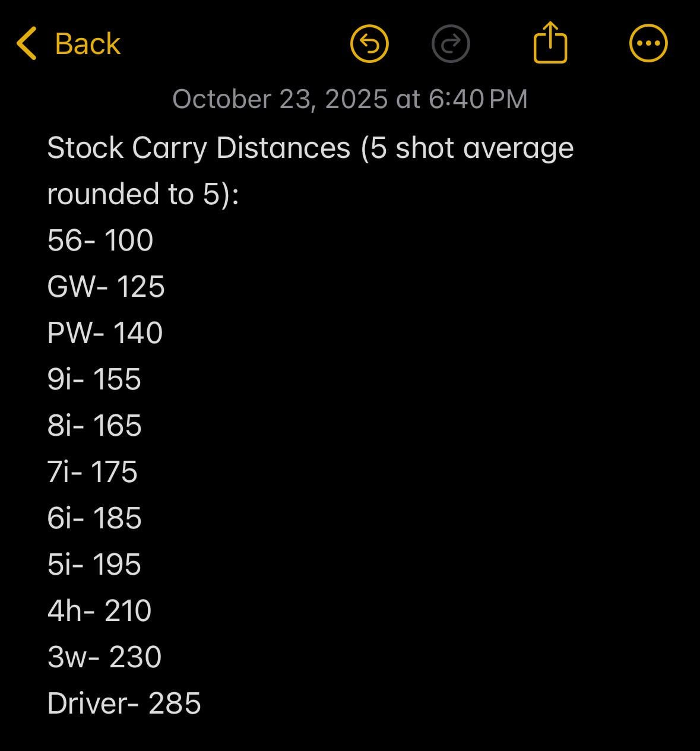Tap the line 'rounded to 5):'

[x=142, y=194]
